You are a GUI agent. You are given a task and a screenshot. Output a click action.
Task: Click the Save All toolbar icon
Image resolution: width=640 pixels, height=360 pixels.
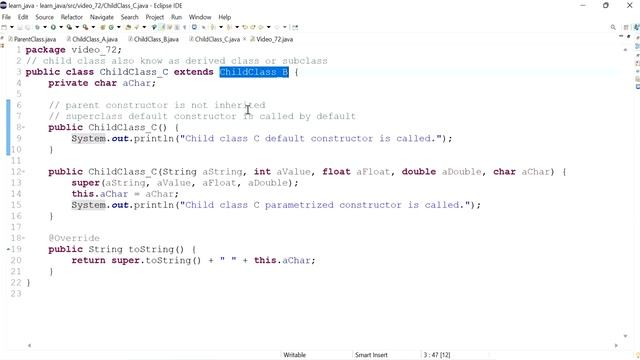pyautogui.click(x=28, y=27)
